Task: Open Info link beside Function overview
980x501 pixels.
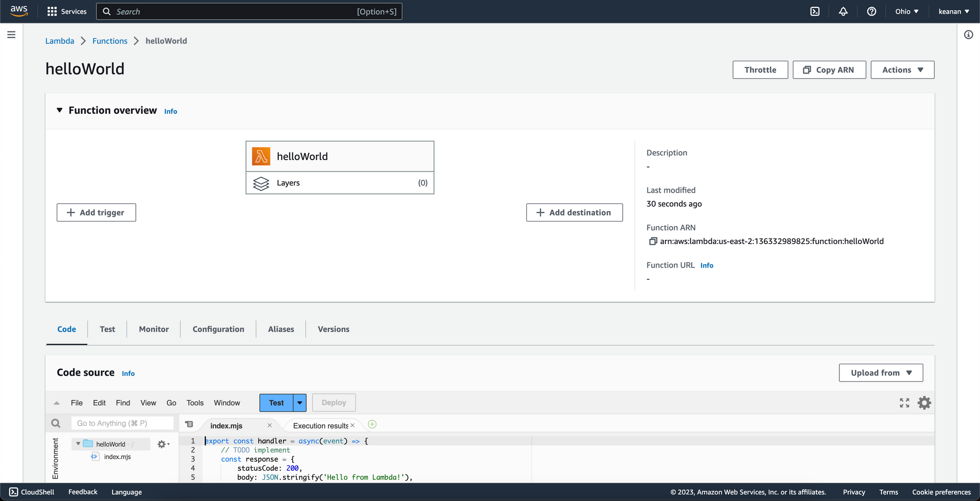Action: 171,111
